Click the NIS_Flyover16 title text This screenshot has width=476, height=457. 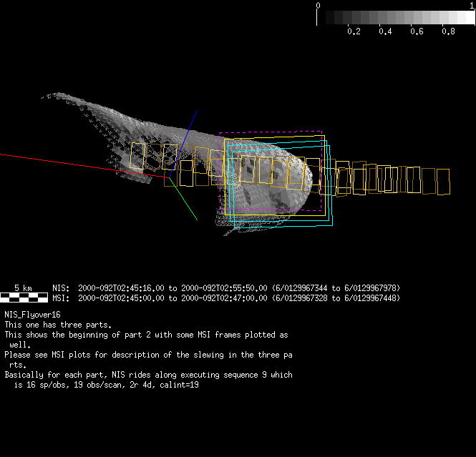pos(32,315)
